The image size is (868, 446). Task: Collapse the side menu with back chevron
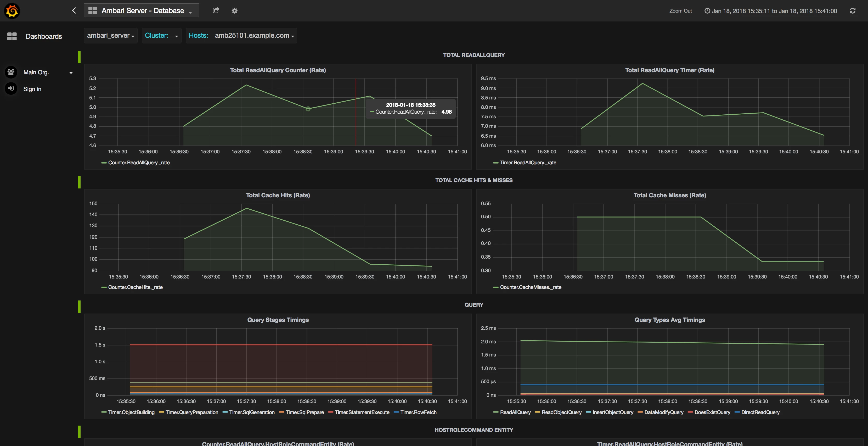(74, 10)
